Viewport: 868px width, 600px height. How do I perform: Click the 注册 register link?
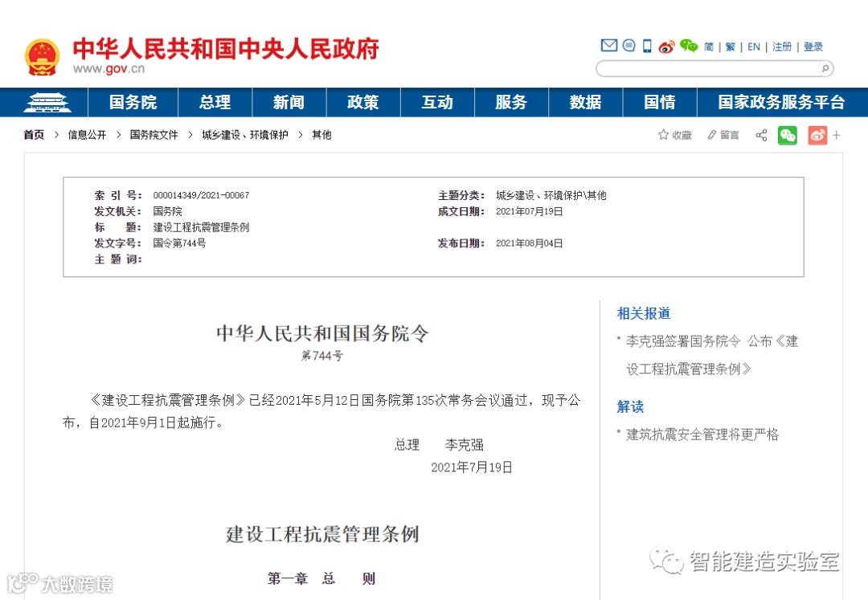coord(782,47)
